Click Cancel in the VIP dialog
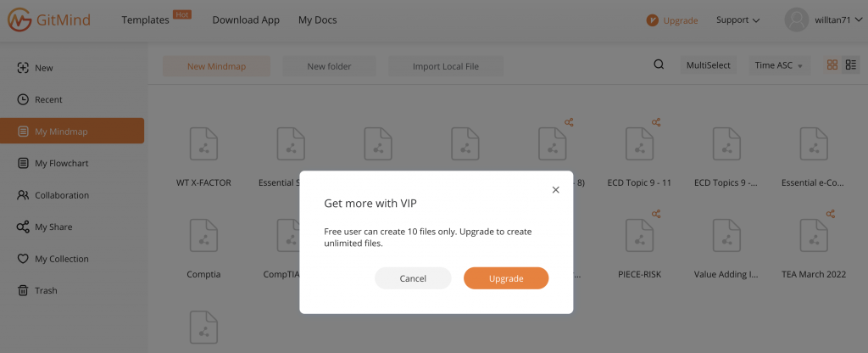 (x=413, y=278)
